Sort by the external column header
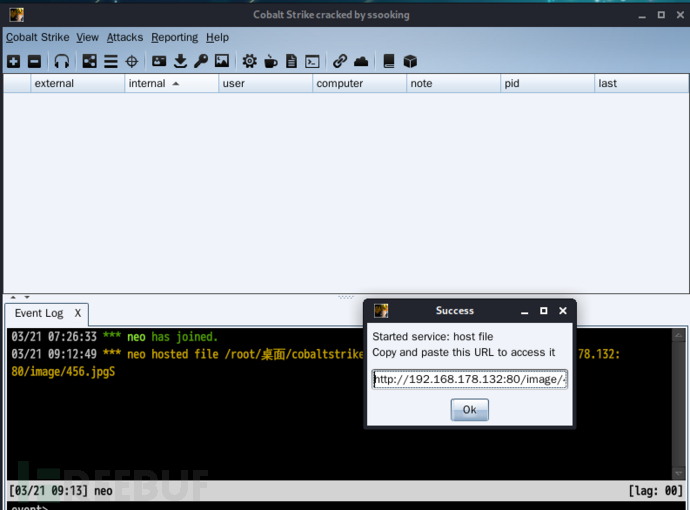The width and height of the screenshot is (690, 510). coord(77,83)
